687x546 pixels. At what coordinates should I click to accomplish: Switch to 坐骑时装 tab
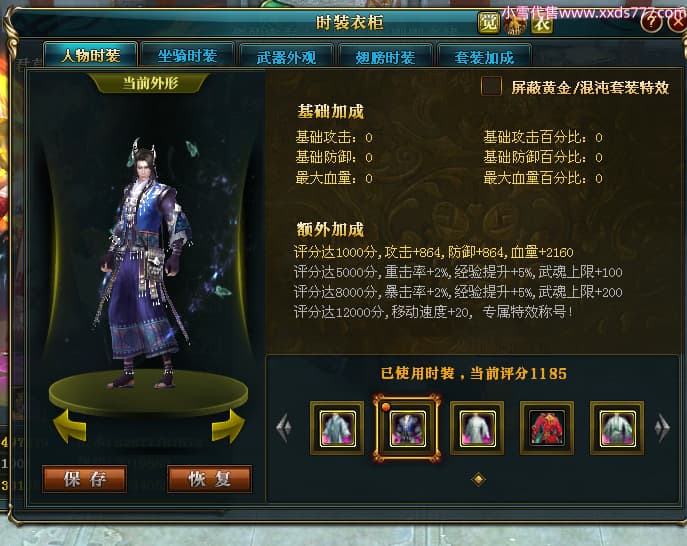188,56
